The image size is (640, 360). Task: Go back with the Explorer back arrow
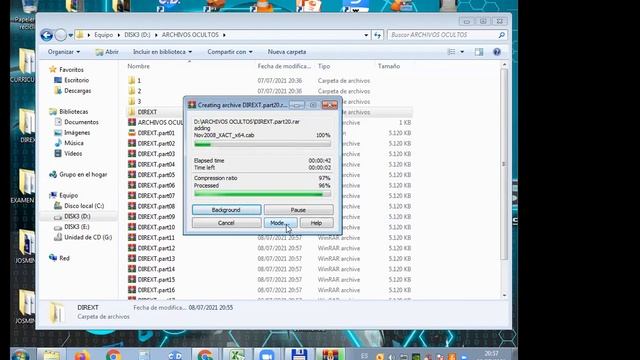(47, 36)
